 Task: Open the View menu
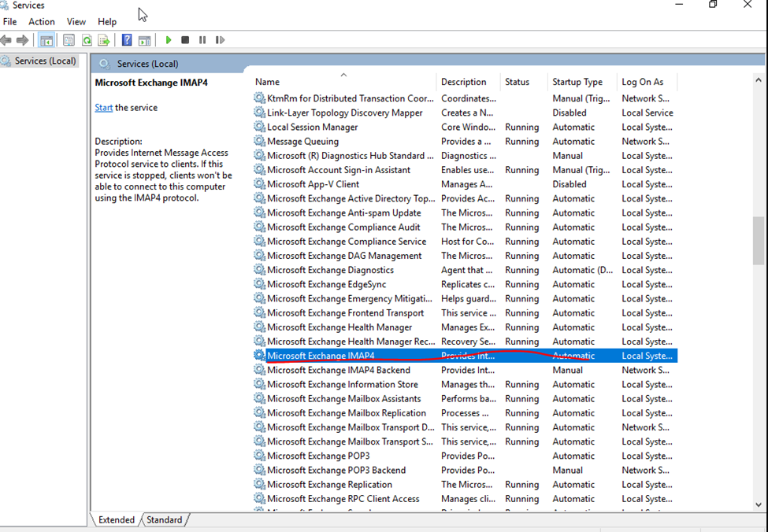pos(76,22)
